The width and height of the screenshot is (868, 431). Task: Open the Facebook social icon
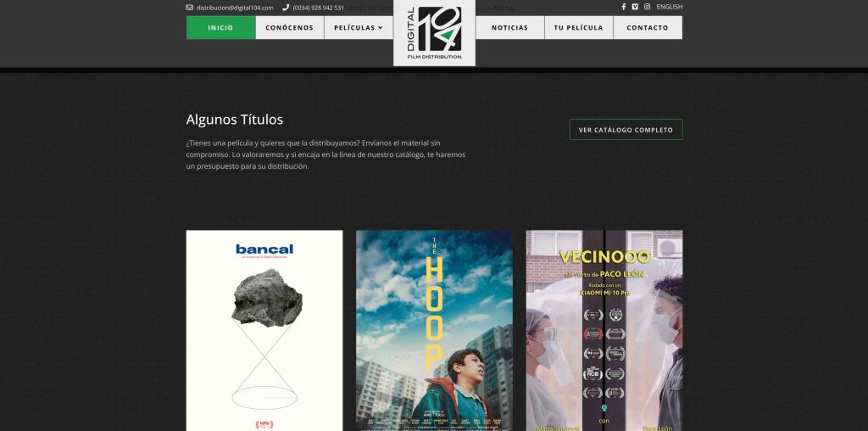pos(624,7)
